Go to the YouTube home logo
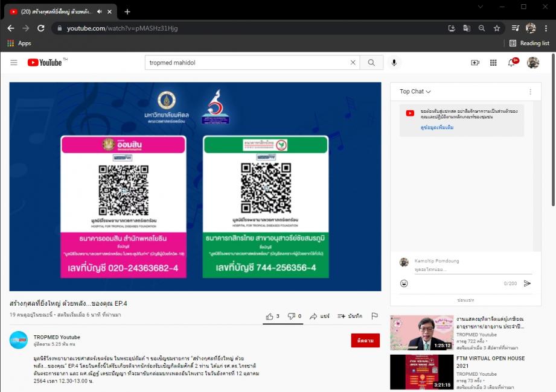Screen dimensions: 556x392 point(45,63)
